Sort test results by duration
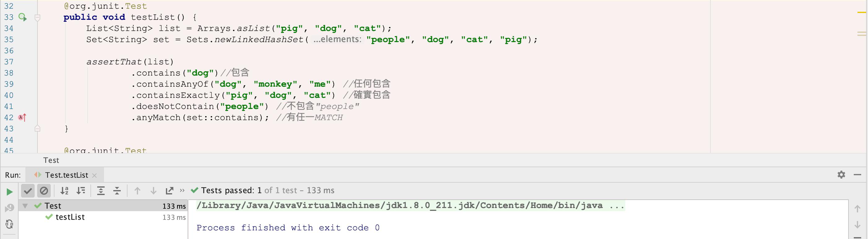This screenshot has width=868, height=239. (81, 190)
